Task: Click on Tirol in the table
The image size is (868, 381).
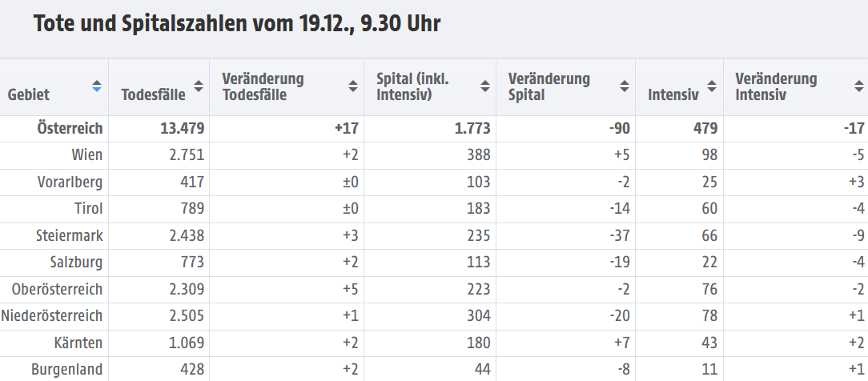Action: 88,210
